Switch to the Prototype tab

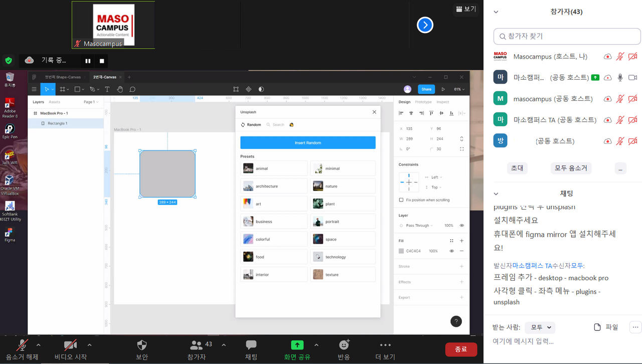(423, 102)
